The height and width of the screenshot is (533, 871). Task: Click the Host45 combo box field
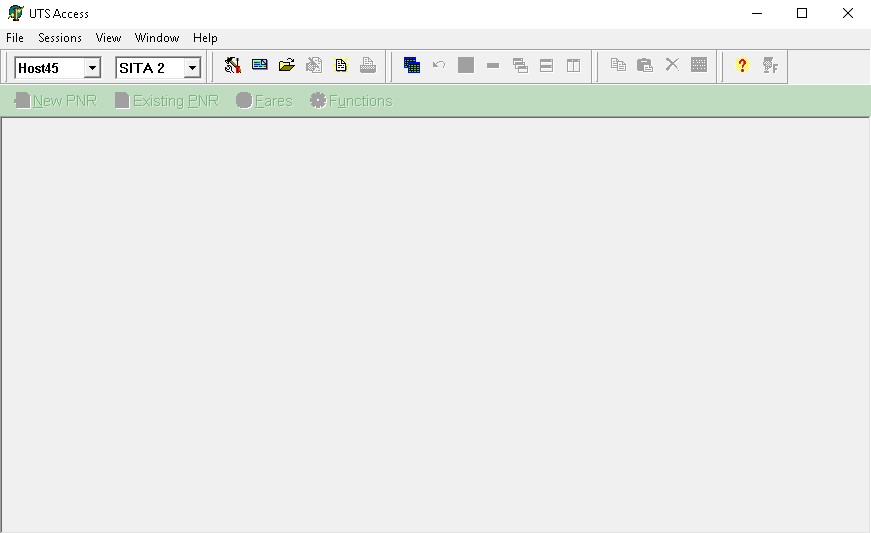click(x=57, y=68)
